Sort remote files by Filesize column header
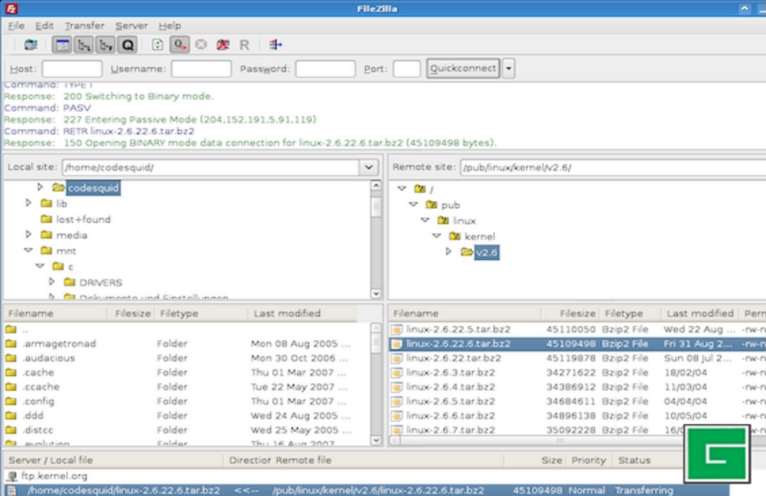 click(x=577, y=313)
